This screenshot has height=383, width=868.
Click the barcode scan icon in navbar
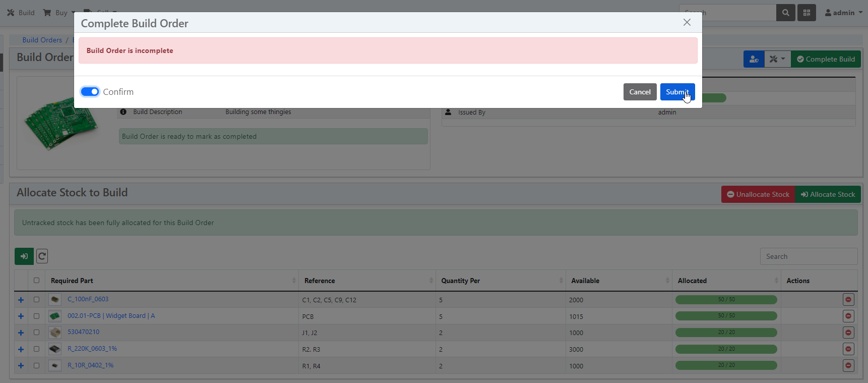coord(807,13)
